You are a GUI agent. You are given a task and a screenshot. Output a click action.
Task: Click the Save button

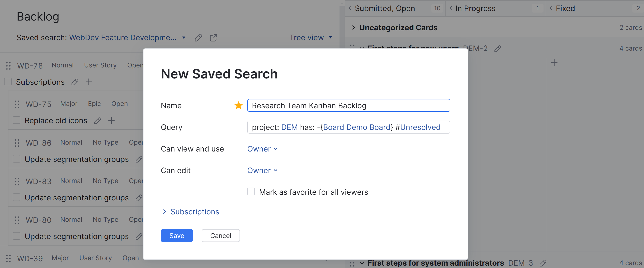pos(177,235)
